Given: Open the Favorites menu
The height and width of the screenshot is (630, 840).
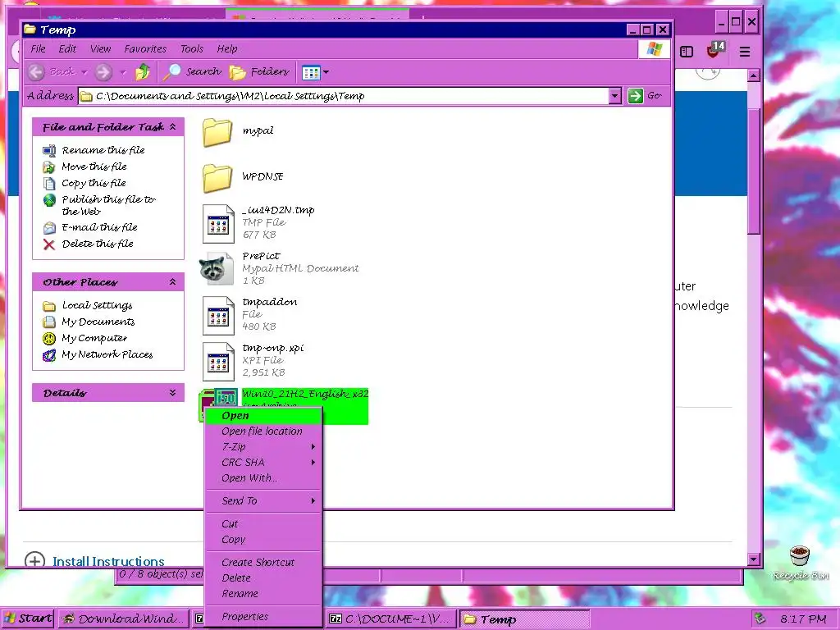Looking at the screenshot, I should 145,49.
